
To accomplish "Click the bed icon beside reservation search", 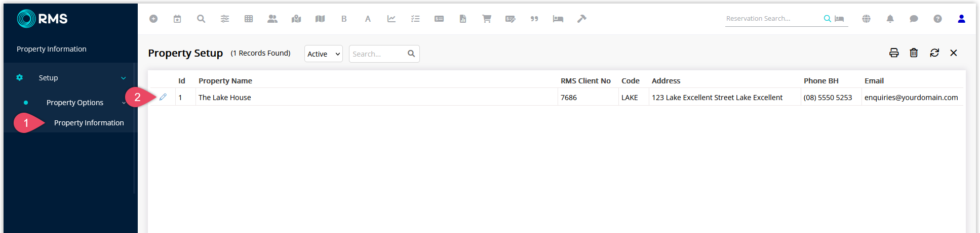I will (839, 19).
